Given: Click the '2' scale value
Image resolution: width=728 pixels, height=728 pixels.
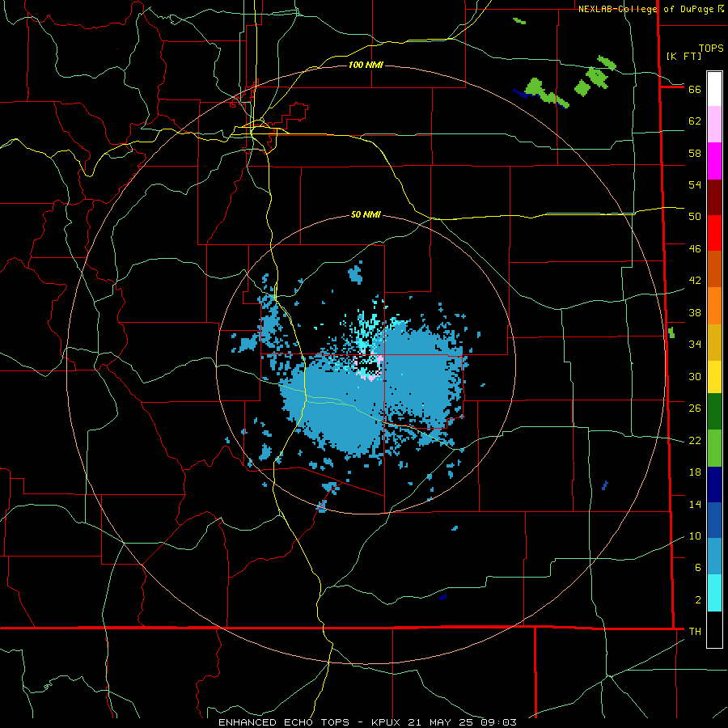Looking at the screenshot, I should point(698,600).
